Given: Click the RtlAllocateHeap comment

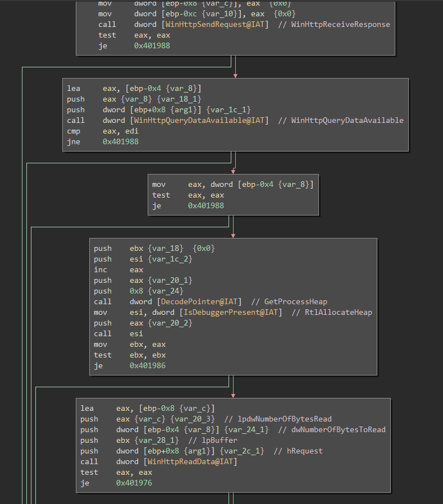Looking at the screenshot, I should point(332,313).
